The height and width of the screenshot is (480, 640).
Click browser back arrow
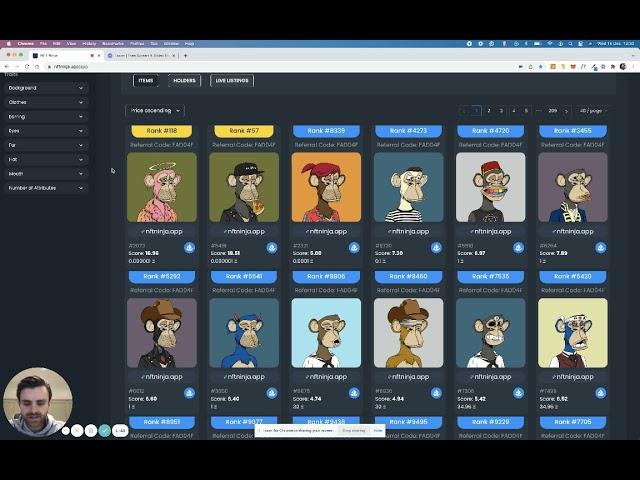(7, 67)
